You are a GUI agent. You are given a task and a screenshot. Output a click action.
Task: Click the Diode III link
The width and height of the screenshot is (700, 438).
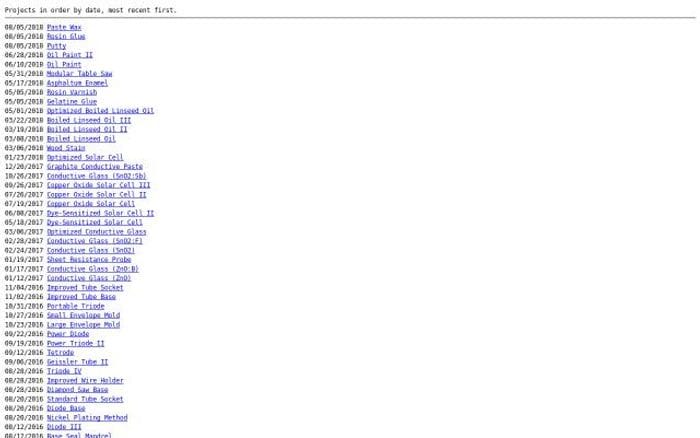coord(64,427)
